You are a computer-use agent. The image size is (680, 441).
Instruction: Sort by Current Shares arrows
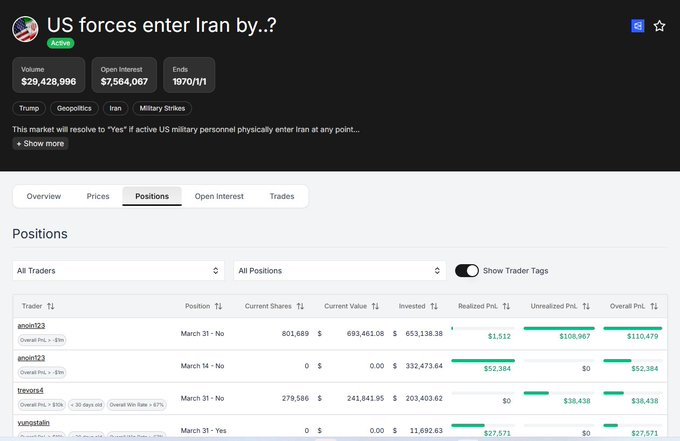[x=300, y=306]
